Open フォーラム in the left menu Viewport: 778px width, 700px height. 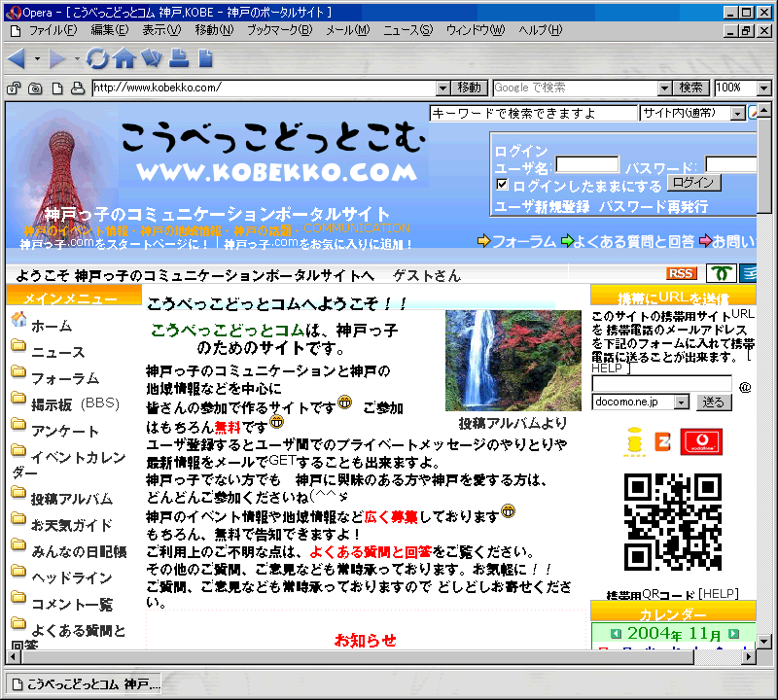(65, 378)
